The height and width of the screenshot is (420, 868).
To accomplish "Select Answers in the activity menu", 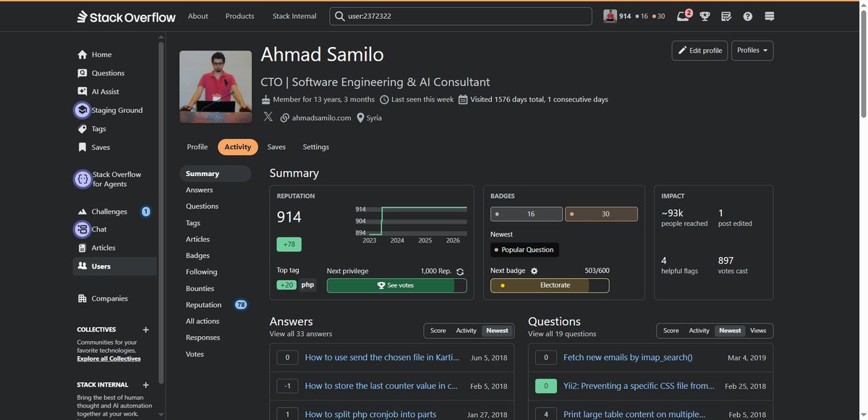I will (200, 190).
